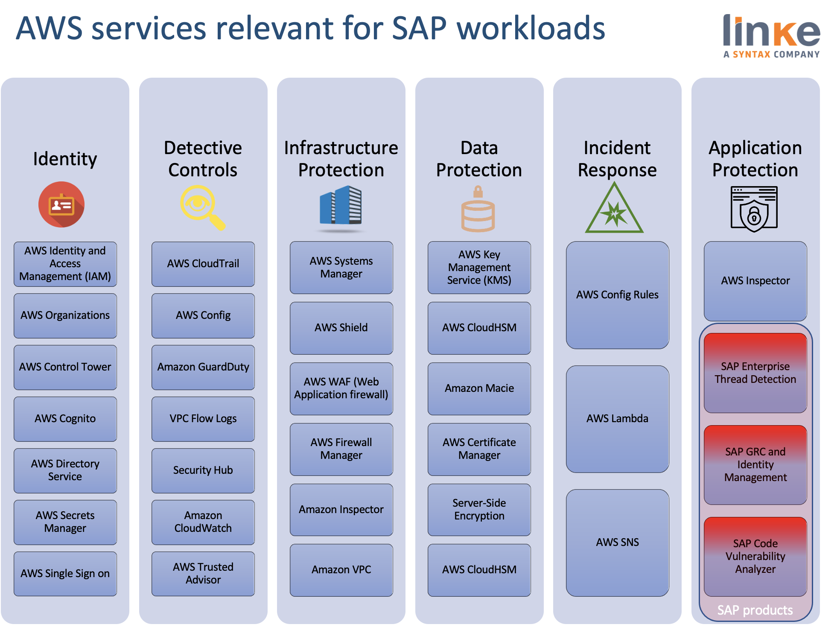Click the Identity column header
This screenshot has width=840, height=636.
(65, 159)
